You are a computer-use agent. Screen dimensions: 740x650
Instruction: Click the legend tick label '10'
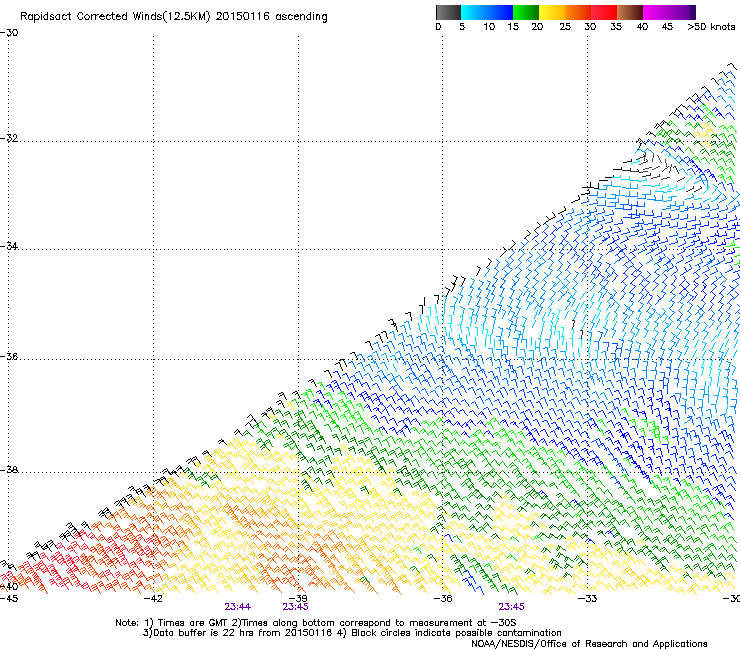point(489,27)
